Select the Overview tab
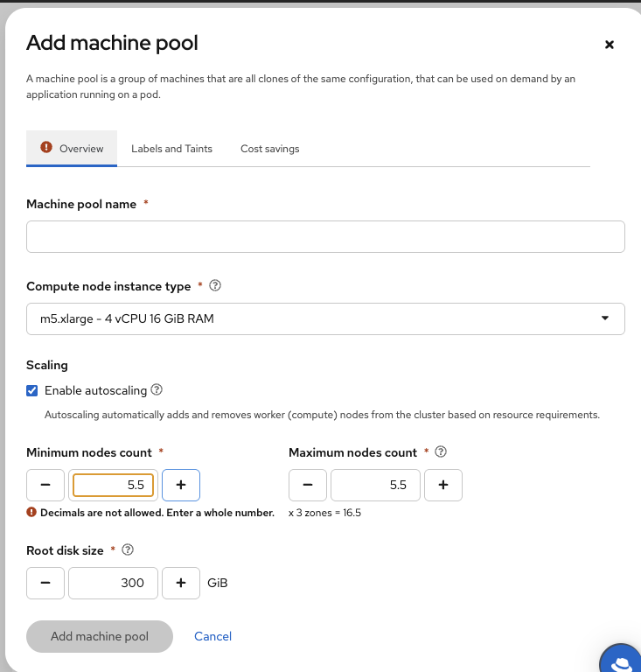 click(x=72, y=149)
